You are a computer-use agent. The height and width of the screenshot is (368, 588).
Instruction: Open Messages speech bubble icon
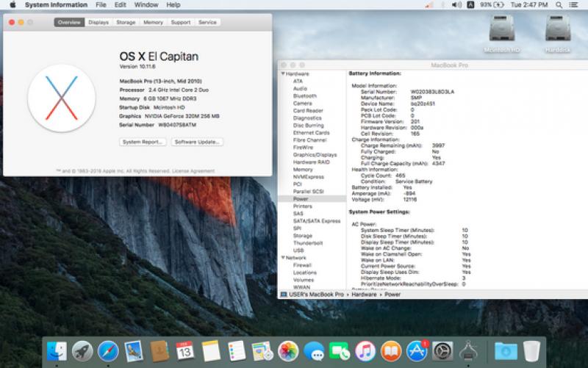tap(314, 351)
